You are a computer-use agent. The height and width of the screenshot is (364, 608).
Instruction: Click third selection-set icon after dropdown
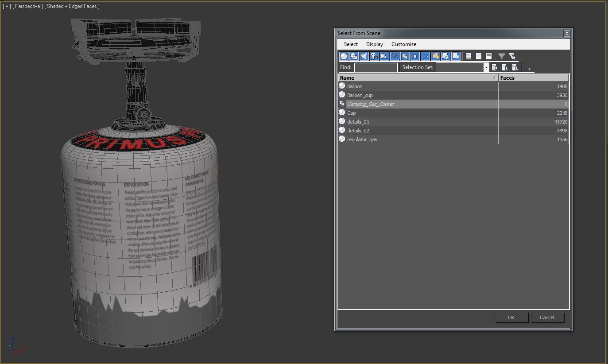tap(515, 67)
